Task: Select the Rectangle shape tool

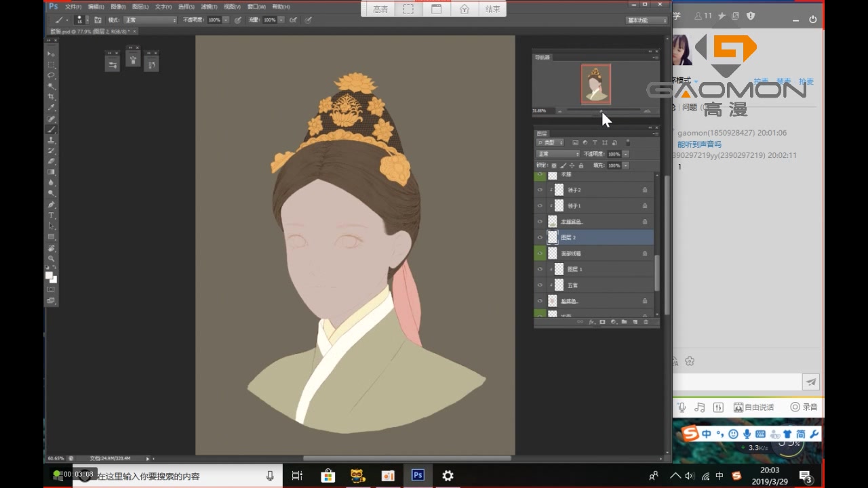Action: click(51, 237)
